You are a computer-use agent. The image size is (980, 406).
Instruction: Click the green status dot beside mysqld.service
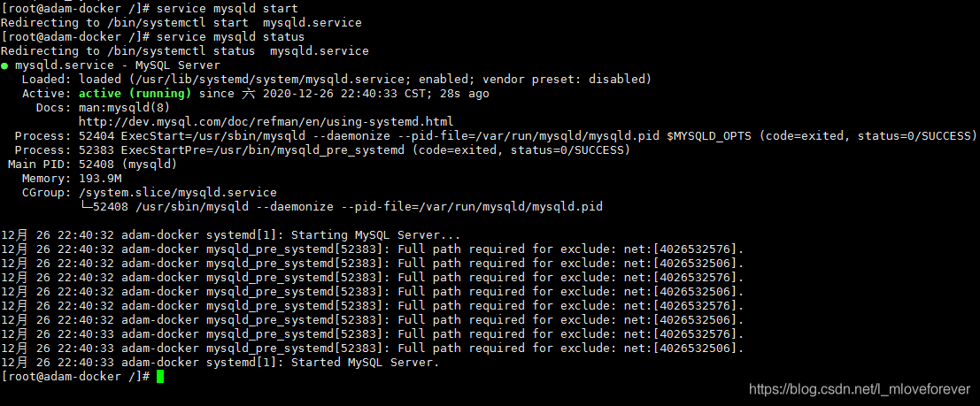pyautogui.click(x=5, y=65)
